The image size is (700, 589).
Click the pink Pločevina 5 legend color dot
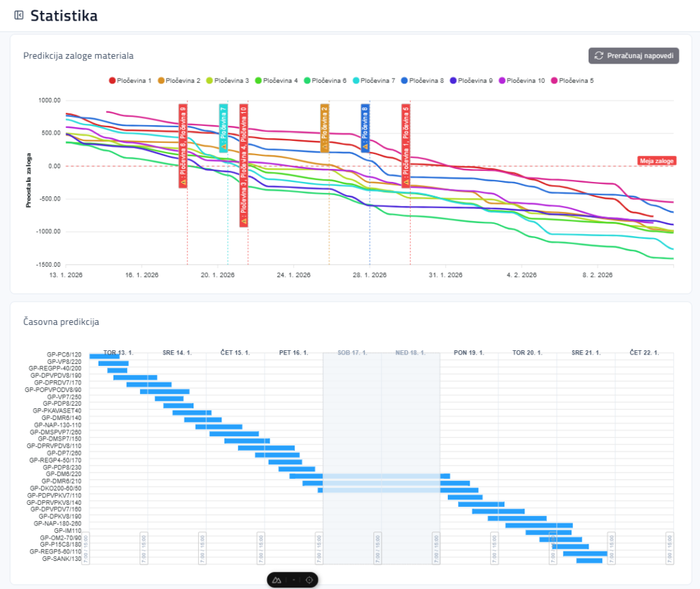point(554,81)
